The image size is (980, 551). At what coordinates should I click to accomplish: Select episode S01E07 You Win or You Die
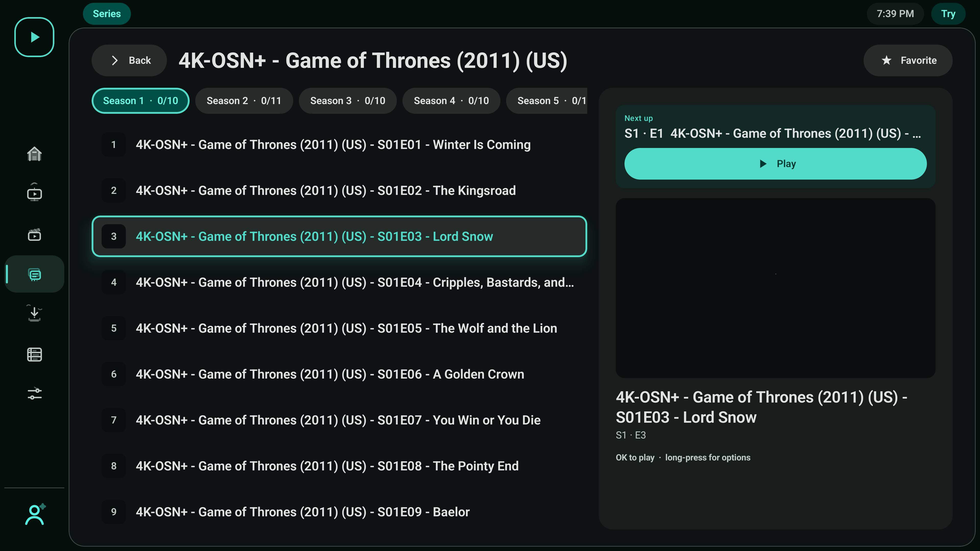point(339,420)
